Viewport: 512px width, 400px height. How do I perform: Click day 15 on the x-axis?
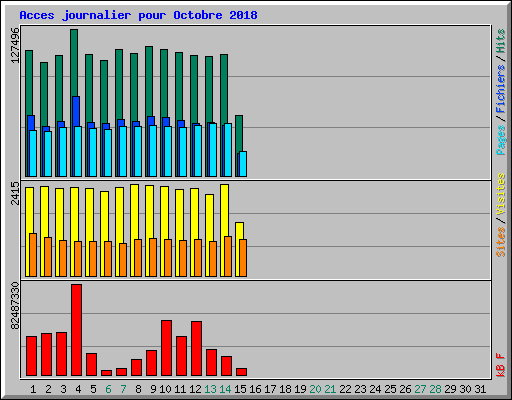pyautogui.click(x=240, y=389)
